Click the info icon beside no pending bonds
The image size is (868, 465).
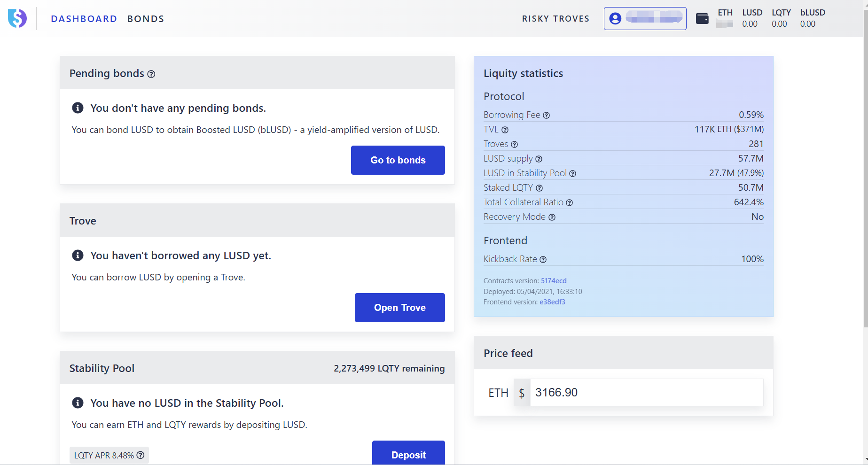click(x=78, y=108)
